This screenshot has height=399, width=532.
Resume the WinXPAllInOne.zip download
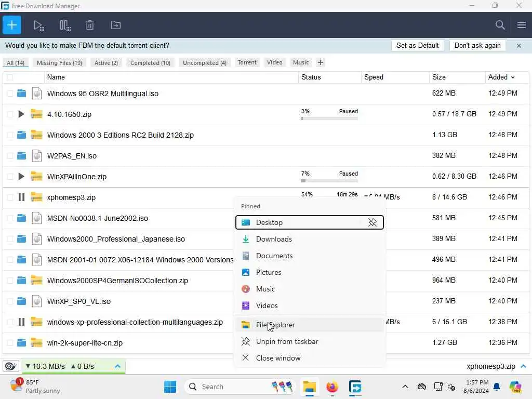(x=21, y=177)
